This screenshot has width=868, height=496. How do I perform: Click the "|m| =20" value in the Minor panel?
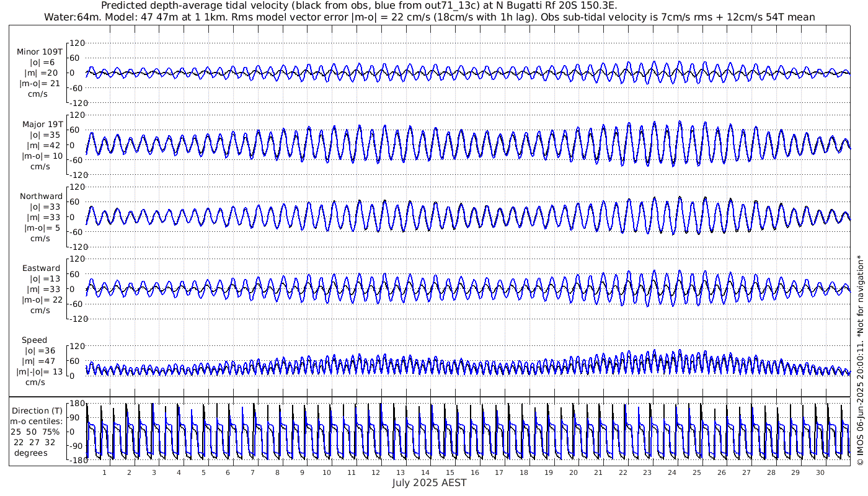(40, 73)
